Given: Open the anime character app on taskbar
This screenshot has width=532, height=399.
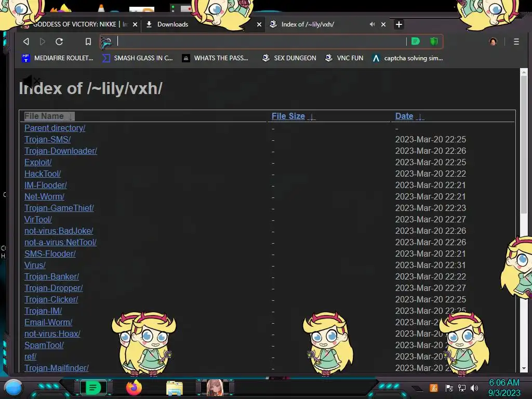Looking at the screenshot, I should pos(215,388).
